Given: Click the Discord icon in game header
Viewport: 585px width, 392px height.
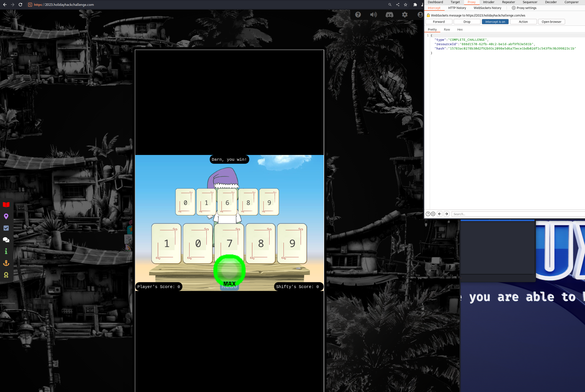Looking at the screenshot, I should (389, 15).
